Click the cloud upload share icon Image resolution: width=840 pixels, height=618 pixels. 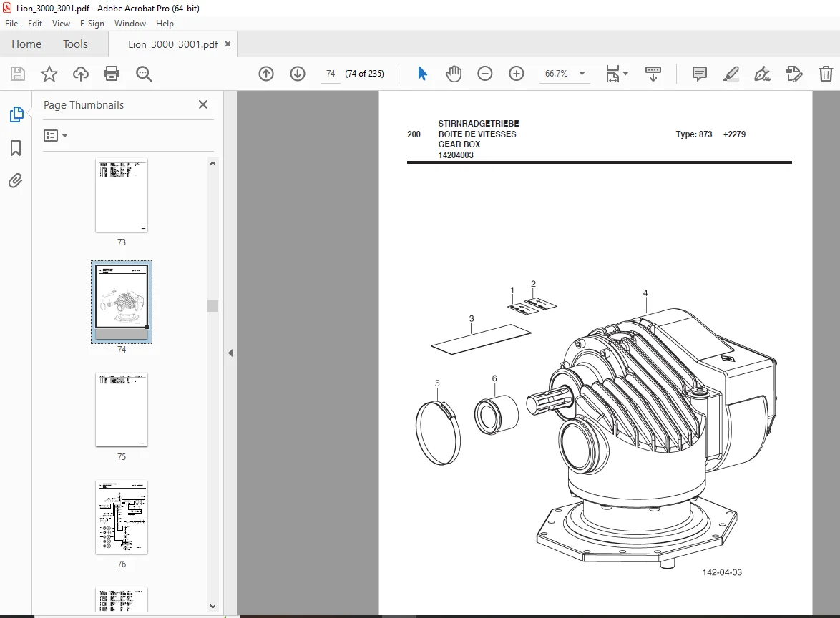tap(81, 74)
